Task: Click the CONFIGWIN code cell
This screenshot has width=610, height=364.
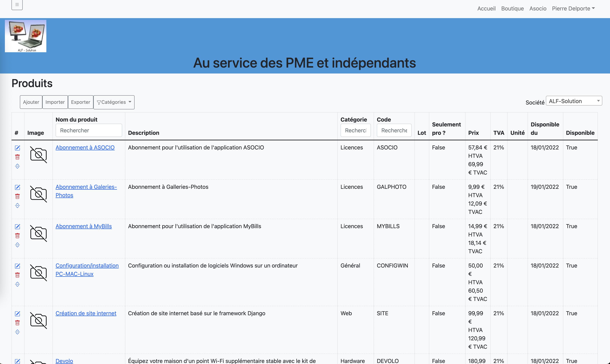Action: pyautogui.click(x=392, y=266)
